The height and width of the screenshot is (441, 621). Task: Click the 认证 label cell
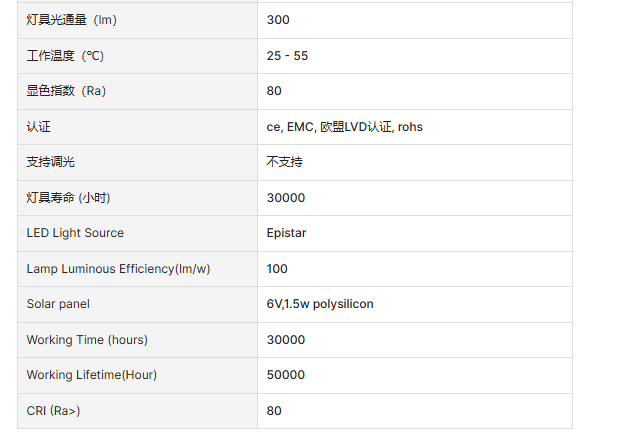pyautogui.click(x=38, y=127)
